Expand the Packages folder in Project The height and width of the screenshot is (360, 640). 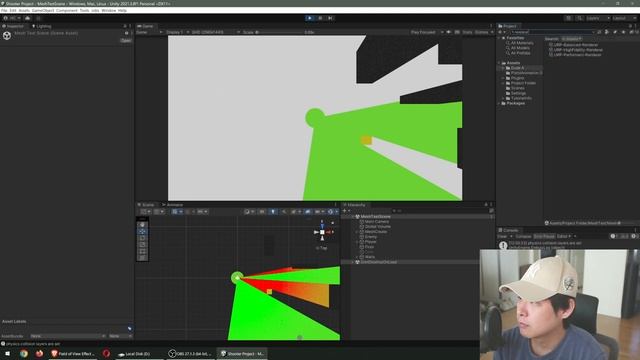point(499,103)
